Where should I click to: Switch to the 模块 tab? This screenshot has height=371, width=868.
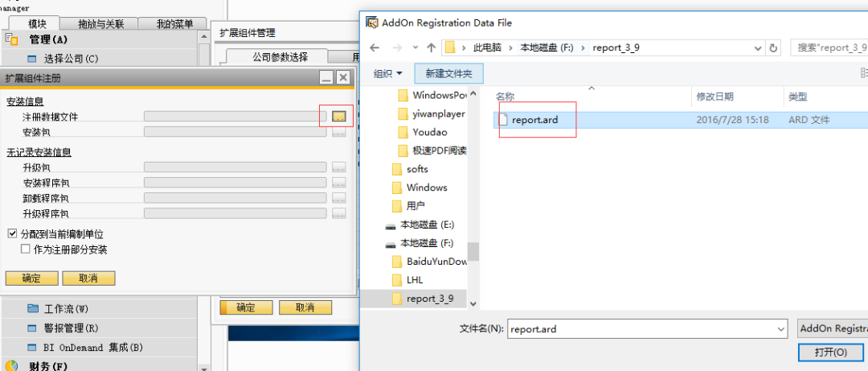pyautogui.click(x=37, y=24)
